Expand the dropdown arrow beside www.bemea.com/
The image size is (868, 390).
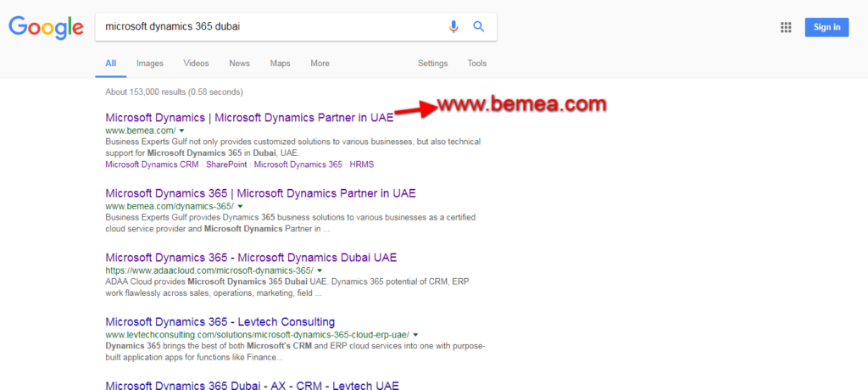click(x=181, y=131)
